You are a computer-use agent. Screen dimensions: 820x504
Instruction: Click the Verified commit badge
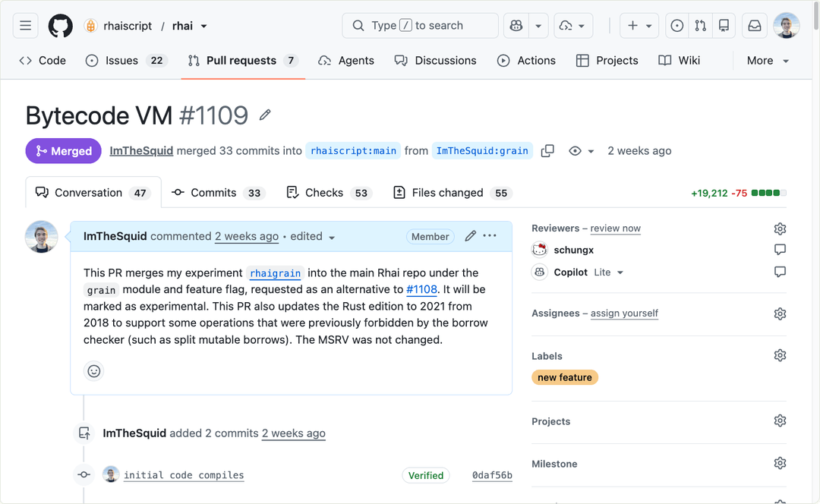tap(426, 475)
